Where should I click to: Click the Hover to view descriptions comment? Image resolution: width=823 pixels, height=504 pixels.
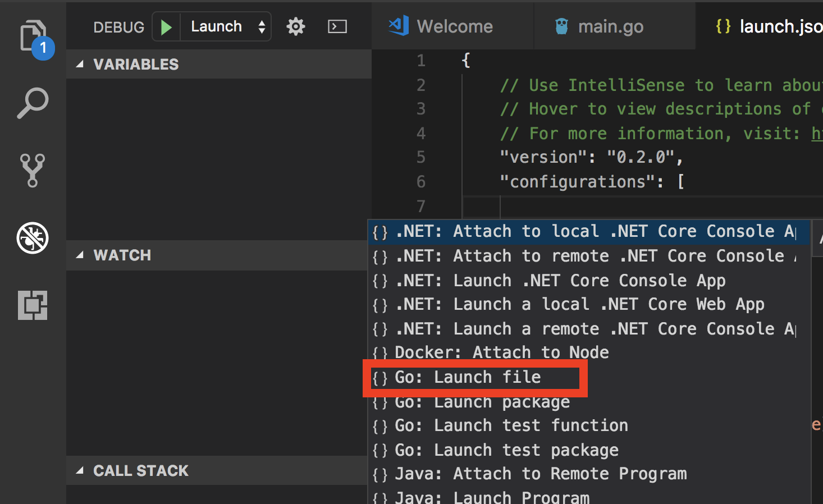(x=661, y=109)
